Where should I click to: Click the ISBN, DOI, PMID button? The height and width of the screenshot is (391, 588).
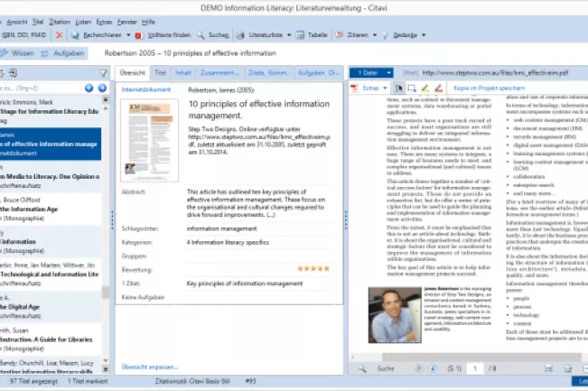click(x=23, y=35)
